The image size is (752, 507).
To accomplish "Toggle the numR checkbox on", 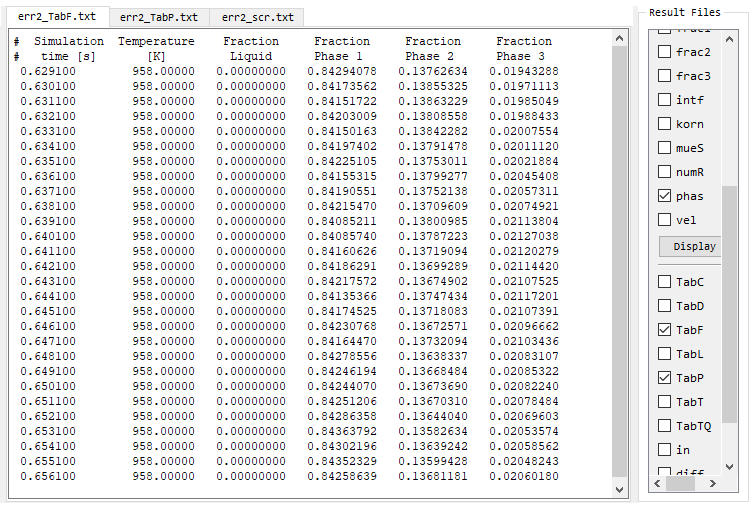I will [x=664, y=172].
